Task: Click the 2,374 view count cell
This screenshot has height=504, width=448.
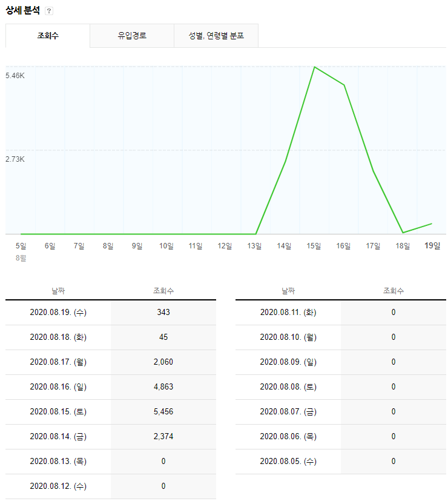Action: 163,437
